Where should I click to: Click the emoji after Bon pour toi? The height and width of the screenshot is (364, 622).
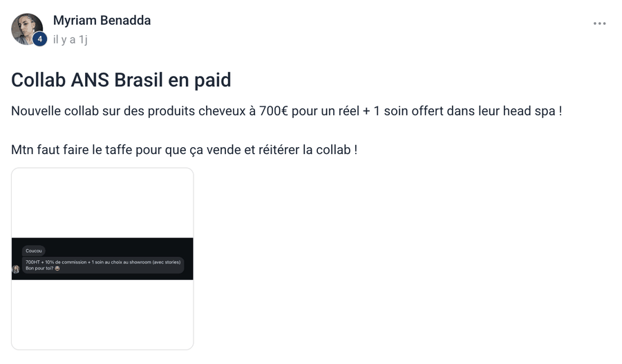point(57,269)
